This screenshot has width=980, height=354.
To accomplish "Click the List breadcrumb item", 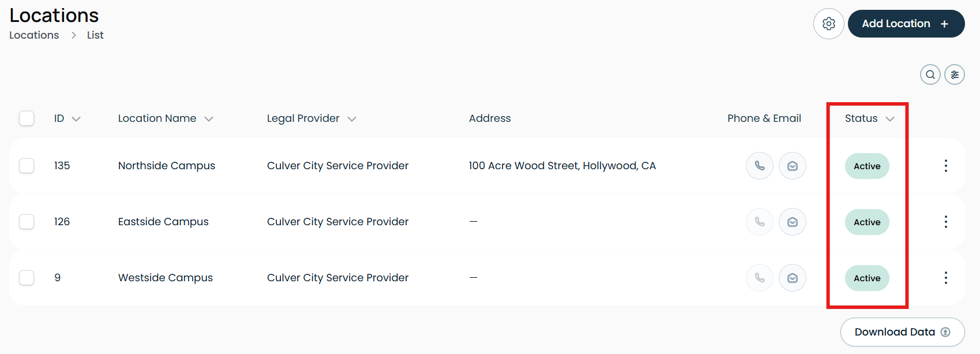I will point(95,35).
